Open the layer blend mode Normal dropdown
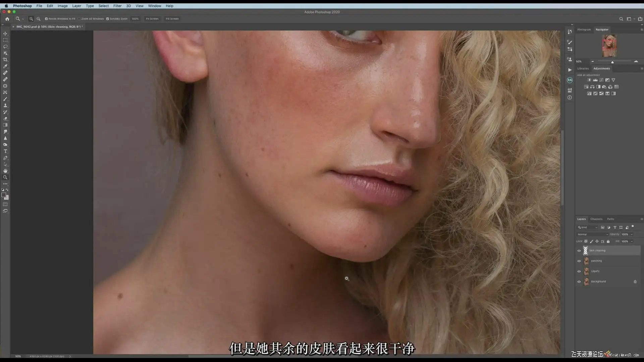 pyautogui.click(x=592, y=234)
